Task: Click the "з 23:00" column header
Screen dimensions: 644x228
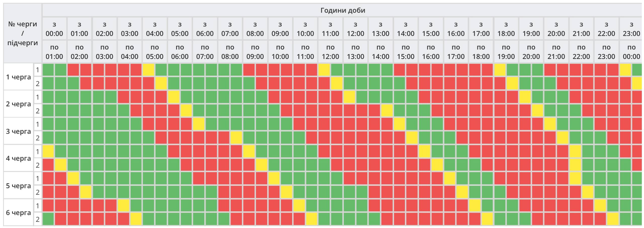Action: (631, 29)
